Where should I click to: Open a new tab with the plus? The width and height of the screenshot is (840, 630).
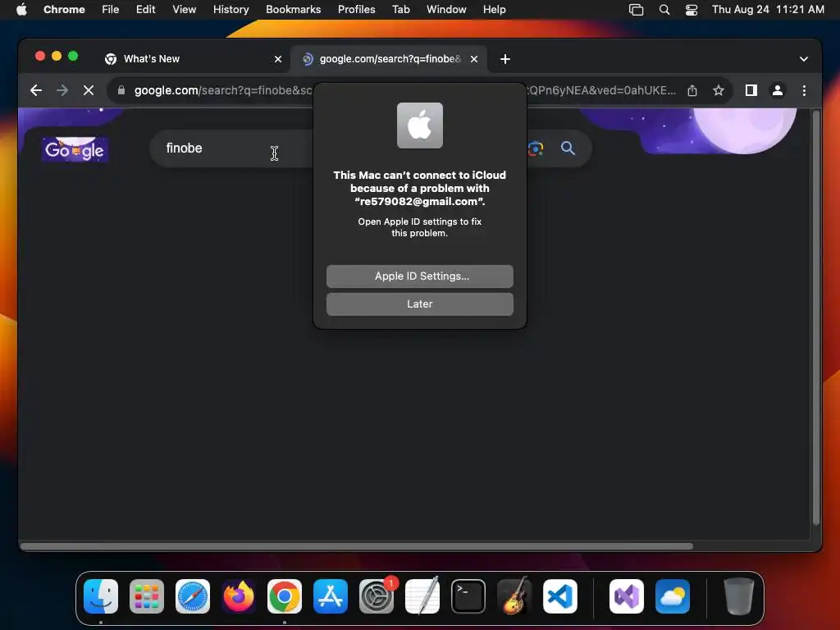[x=505, y=59]
